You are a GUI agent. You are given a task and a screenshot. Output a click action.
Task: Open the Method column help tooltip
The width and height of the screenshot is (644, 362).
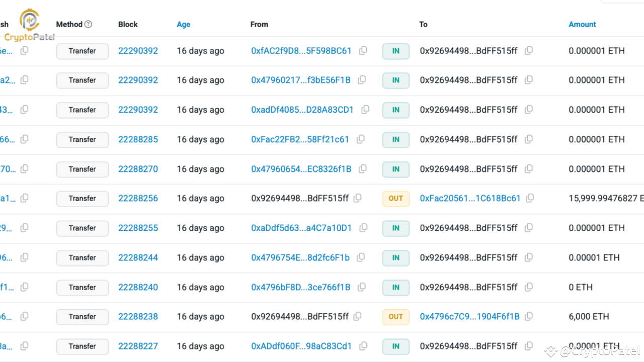coord(89,24)
